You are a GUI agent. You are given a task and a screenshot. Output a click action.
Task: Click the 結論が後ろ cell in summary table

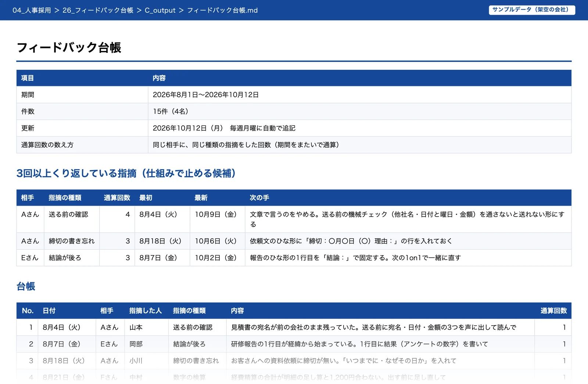pyautogui.click(x=72, y=258)
